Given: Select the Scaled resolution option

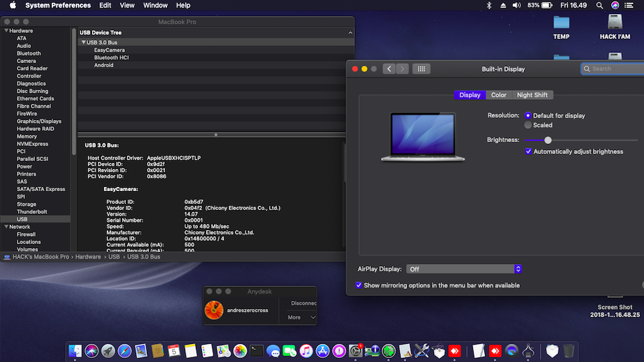Looking at the screenshot, I should tap(528, 125).
